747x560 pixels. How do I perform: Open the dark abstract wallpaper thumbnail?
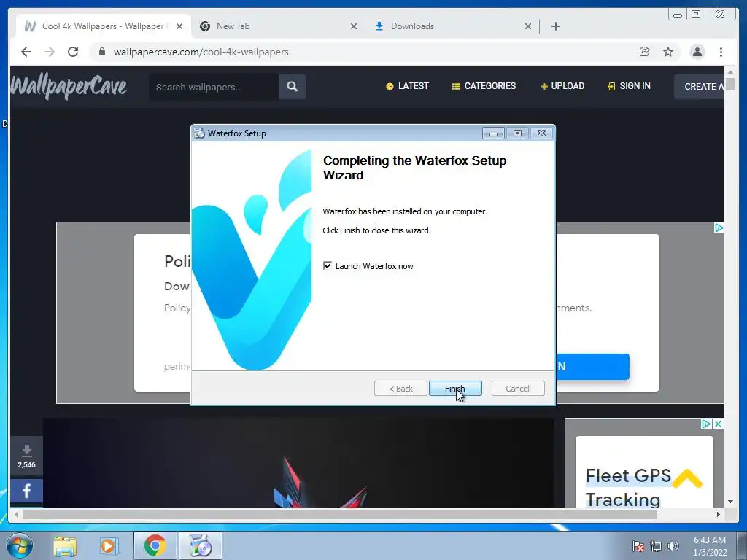298,463
